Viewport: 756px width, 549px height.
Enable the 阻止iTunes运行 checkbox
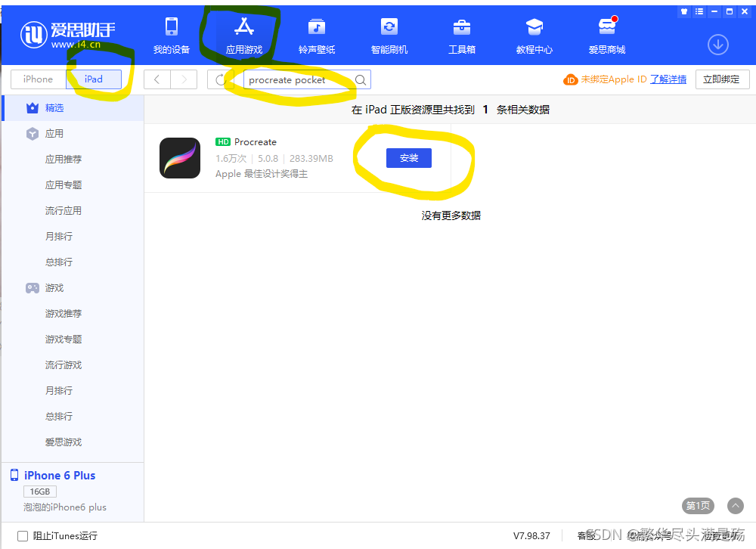coord(23,536)
